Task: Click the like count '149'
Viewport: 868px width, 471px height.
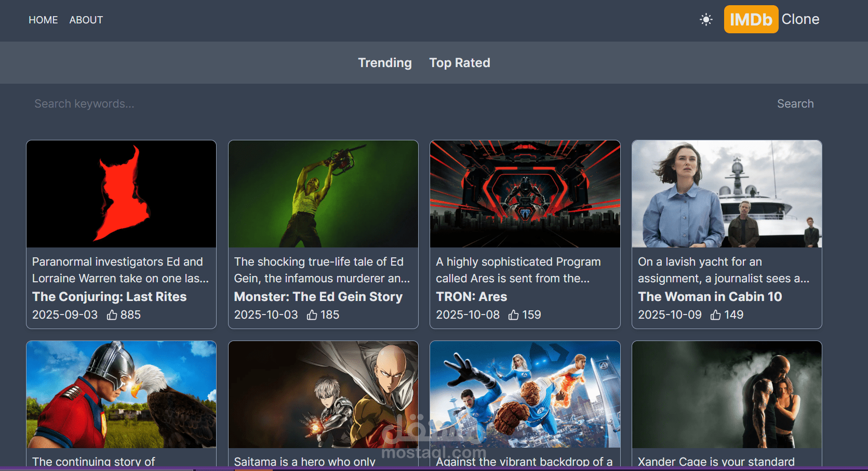Action: (733, 315)
